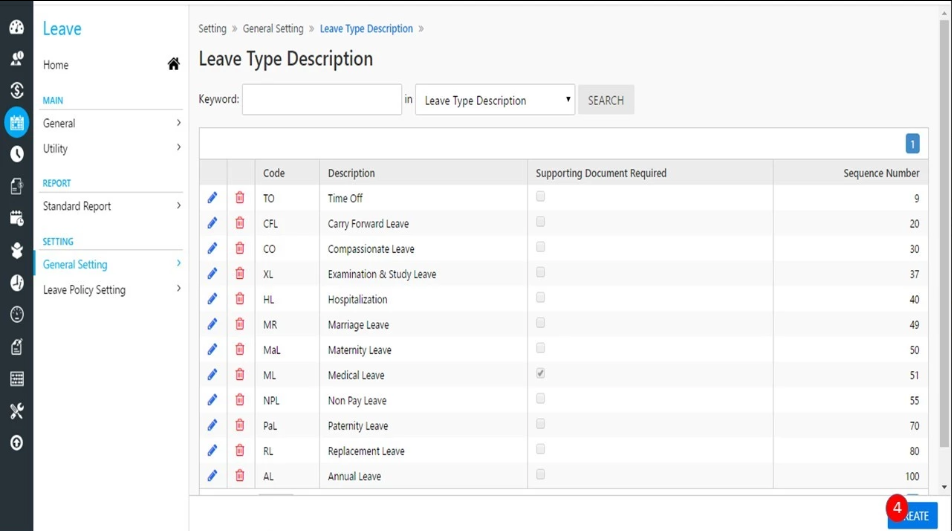
Task: Delete the Carry Forward Leave row
Action: [x=240, y=223]
